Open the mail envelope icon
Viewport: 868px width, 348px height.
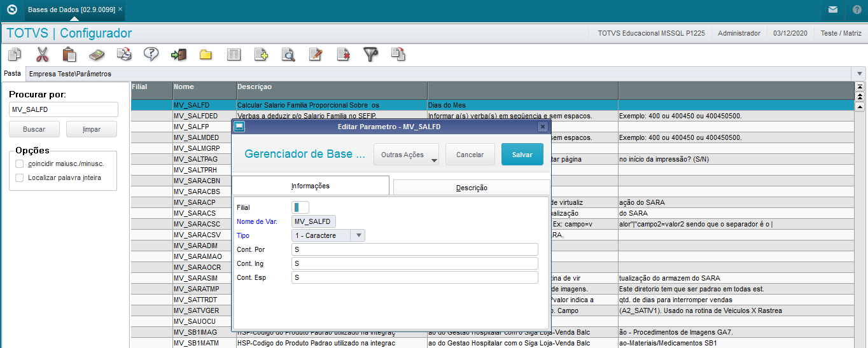point(833,10)
